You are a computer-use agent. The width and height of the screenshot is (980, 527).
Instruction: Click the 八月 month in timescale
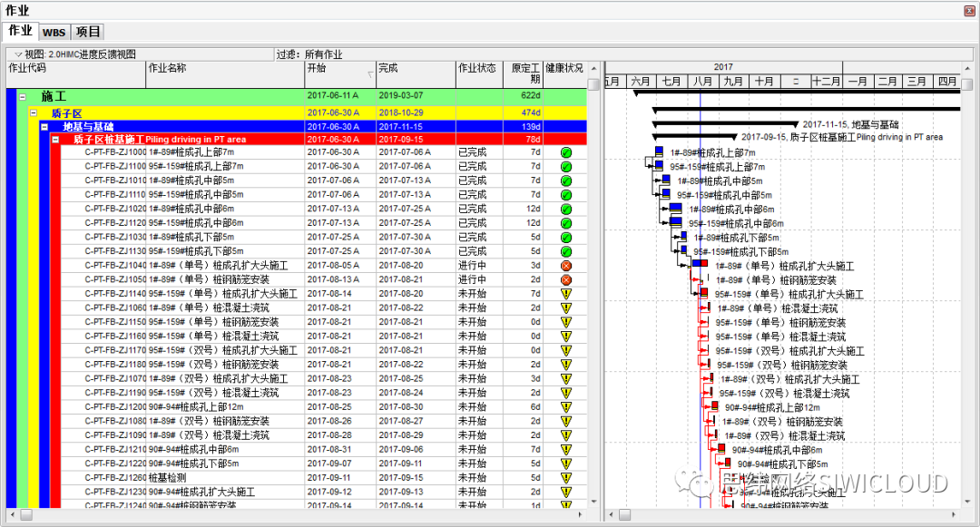pos(702,82)
